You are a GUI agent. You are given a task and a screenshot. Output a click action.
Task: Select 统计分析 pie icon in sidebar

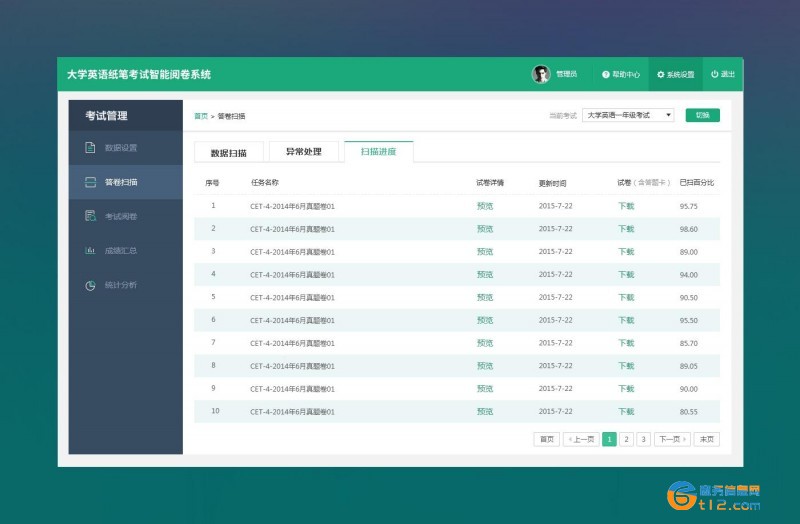point(90,285)
